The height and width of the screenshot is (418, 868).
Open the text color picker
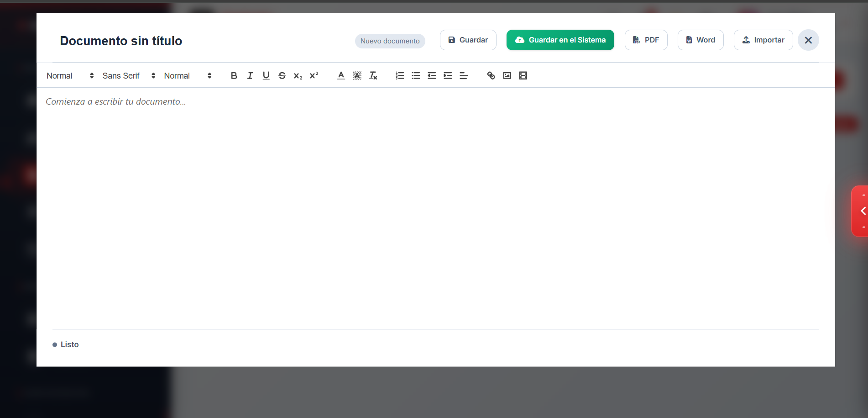tap(341, 76)
